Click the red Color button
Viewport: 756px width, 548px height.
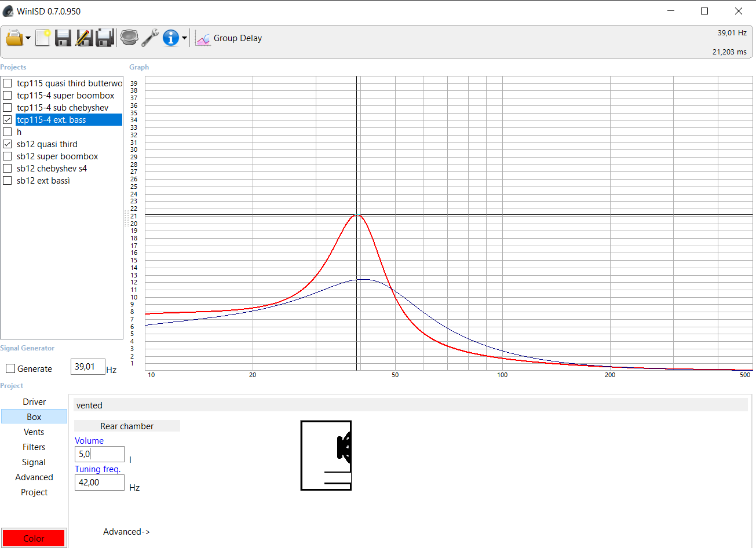click(x=34, y=538)
